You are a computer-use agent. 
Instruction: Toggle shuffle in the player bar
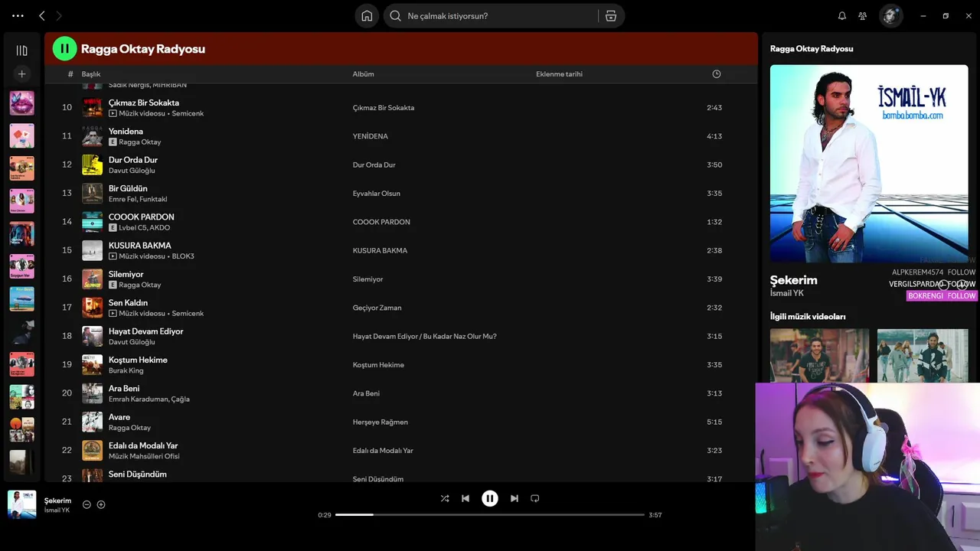[x=445, y=498]
